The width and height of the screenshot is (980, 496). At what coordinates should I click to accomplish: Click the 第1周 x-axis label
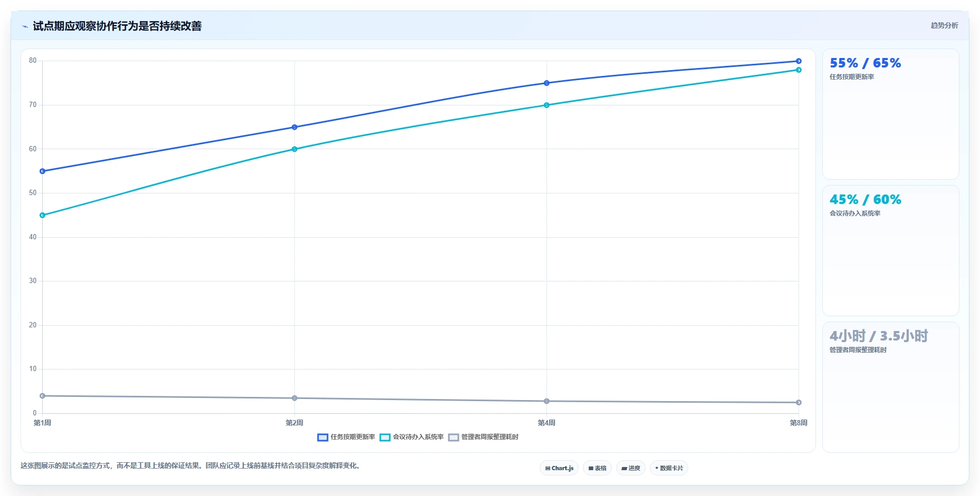click(43, 423)
